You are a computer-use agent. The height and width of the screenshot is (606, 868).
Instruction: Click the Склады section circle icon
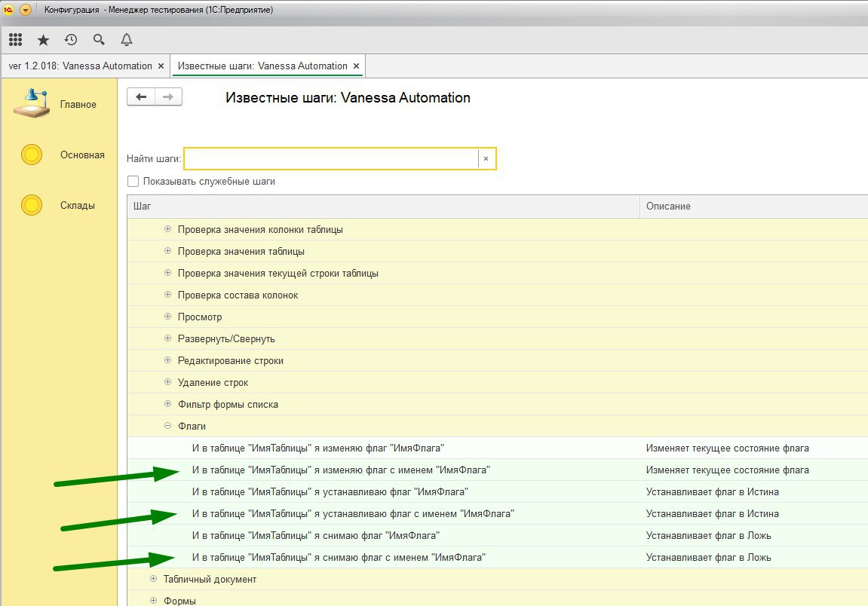point(32,205)
